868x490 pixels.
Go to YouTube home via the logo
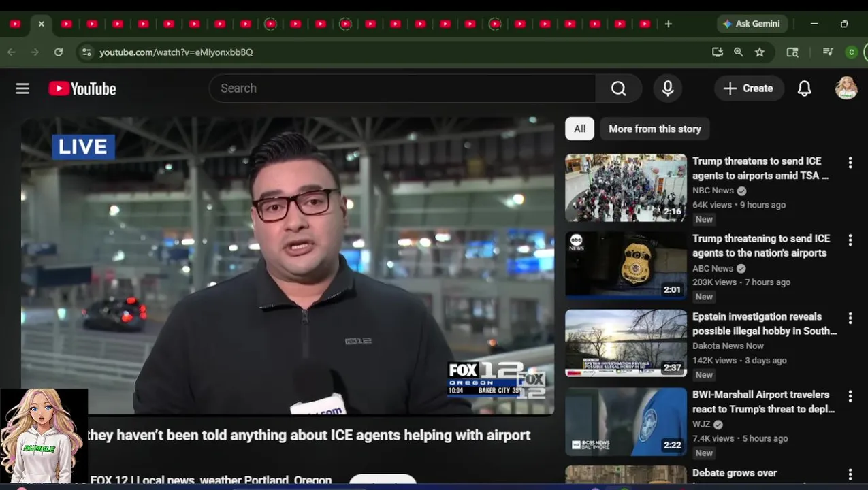[82, 88]
